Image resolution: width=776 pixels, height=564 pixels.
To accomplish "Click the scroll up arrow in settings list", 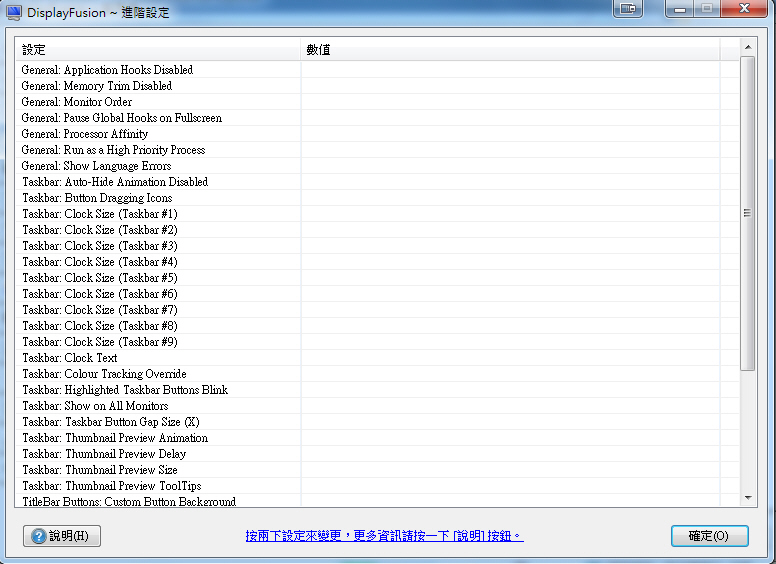I will click(747, 47).
